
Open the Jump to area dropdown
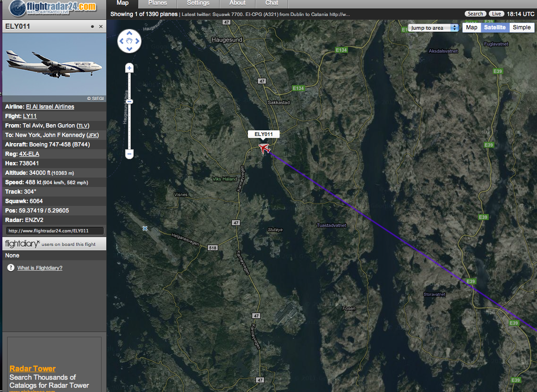pos(433,28)
